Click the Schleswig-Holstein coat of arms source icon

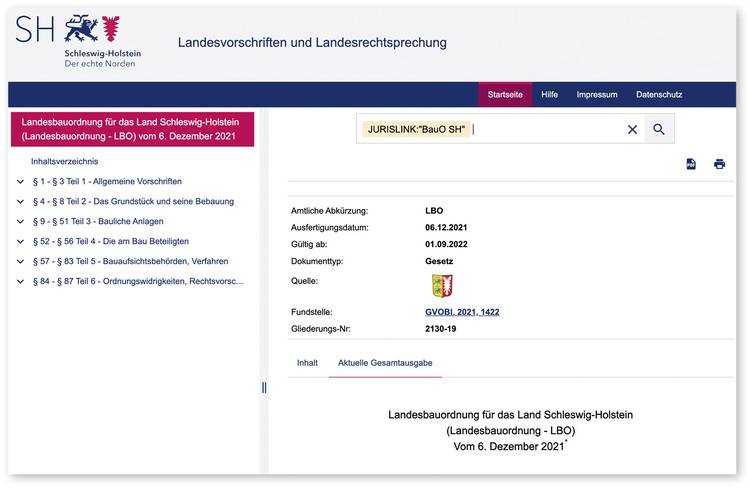(441, 286)
